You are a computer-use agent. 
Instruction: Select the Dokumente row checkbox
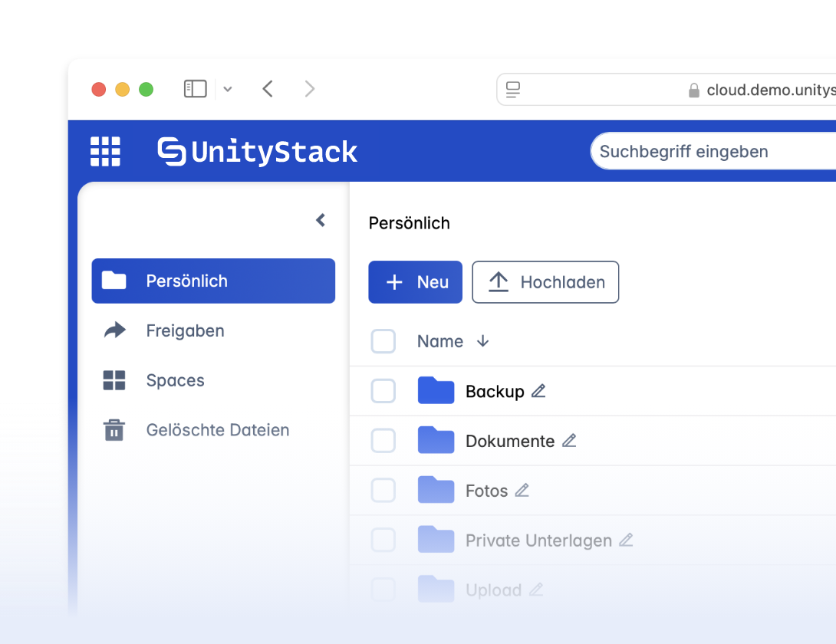pyautogui.click(x=383, y=441)
